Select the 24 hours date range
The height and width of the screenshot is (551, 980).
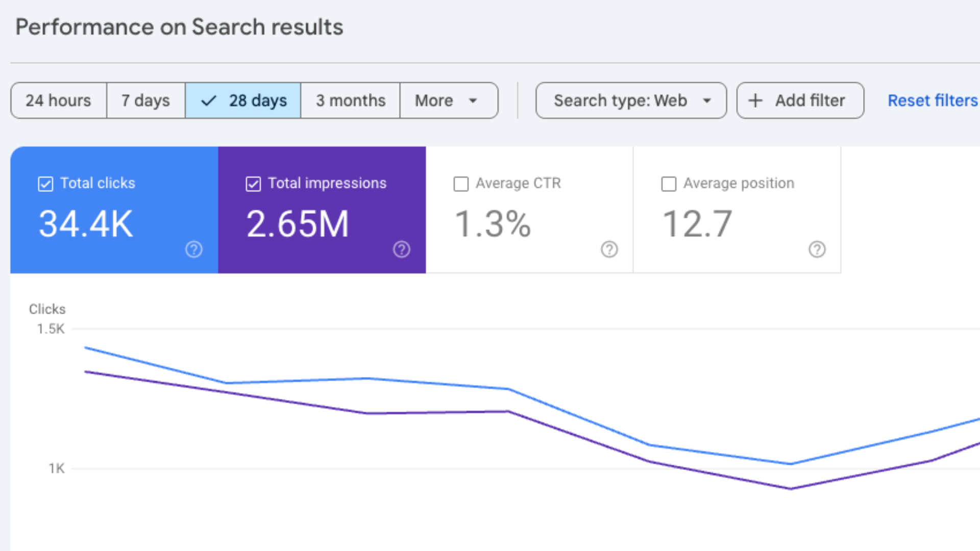pos(59,101)
